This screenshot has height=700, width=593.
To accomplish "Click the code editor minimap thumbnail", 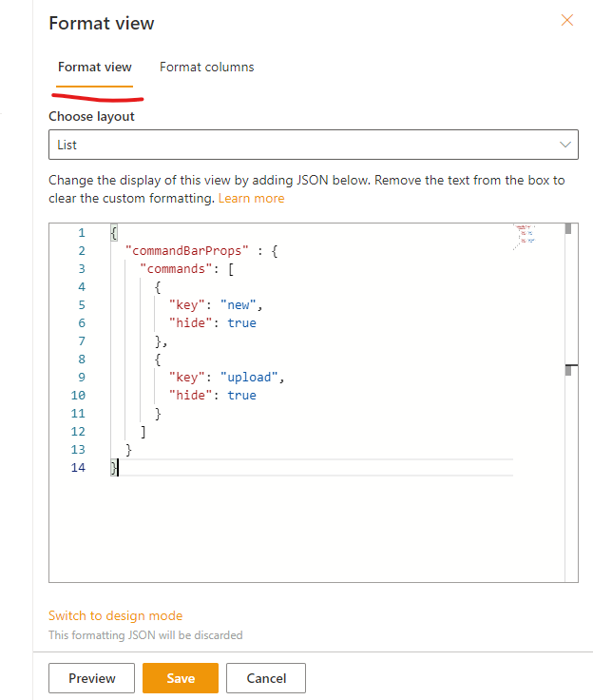I will coord(525,237).
